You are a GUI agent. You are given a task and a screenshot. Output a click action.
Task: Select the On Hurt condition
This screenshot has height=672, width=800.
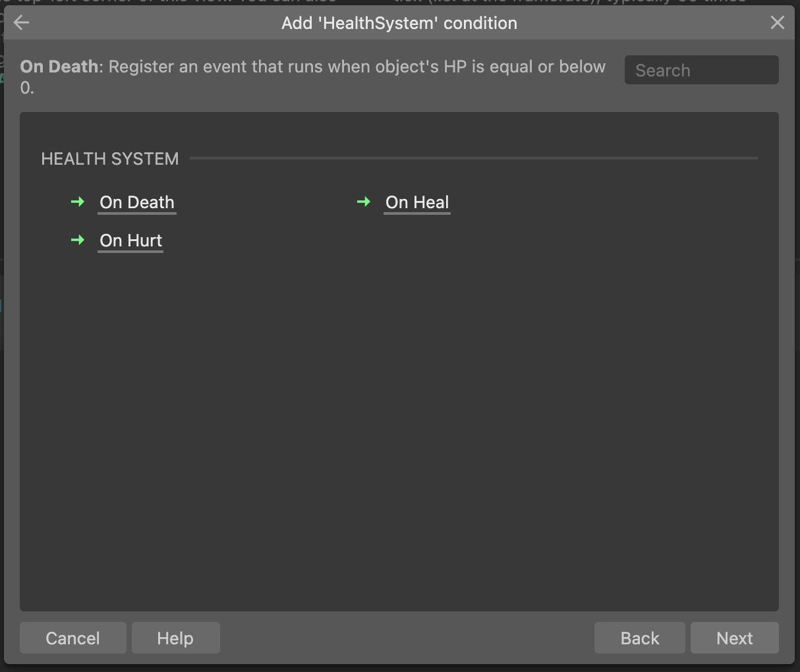click(130, 240)
